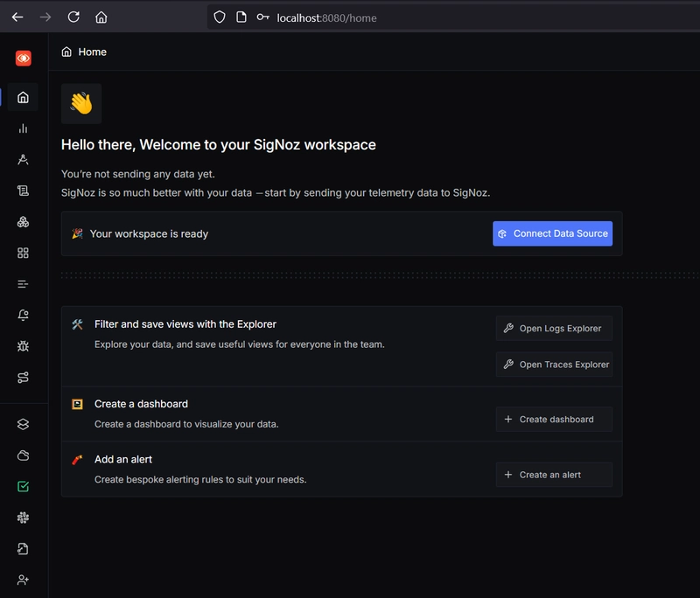This screenshot has height=598, width=700.
Task: Click the Slack icon in sidebar
Action: point(24,518)
